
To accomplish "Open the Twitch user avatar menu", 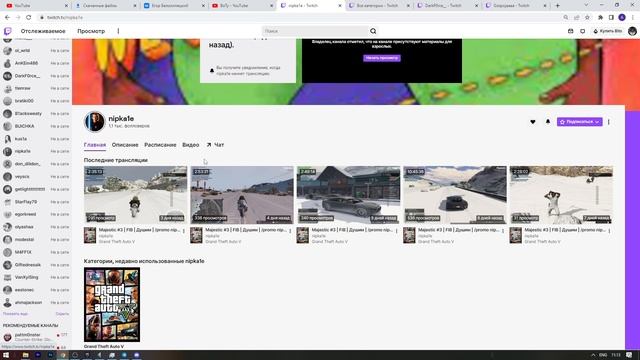I will 632,31.
